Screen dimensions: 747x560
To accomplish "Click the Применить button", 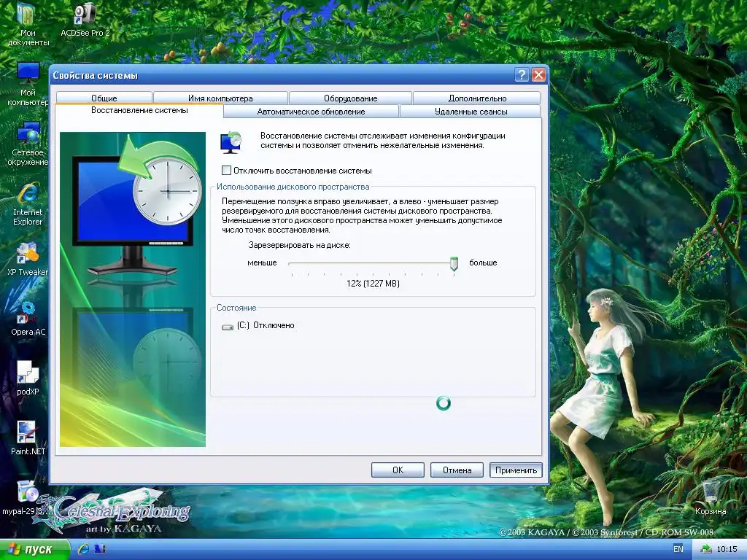I will point(516,470).
